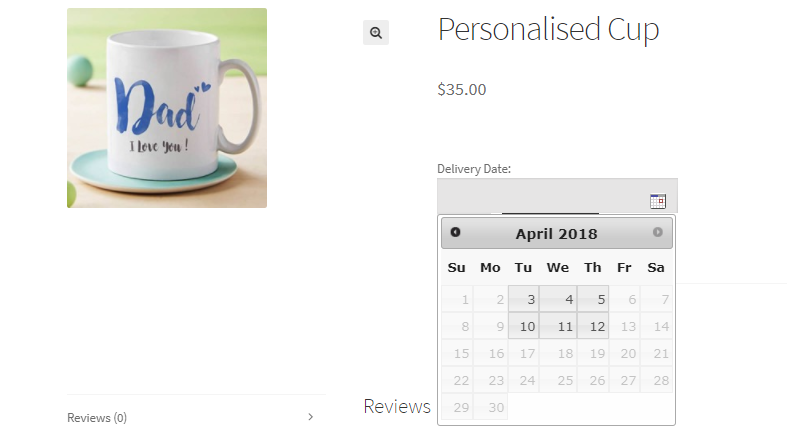Click the Personalised Cup product title
This screenshot has height=435, width=787.
tap(548, 30)
